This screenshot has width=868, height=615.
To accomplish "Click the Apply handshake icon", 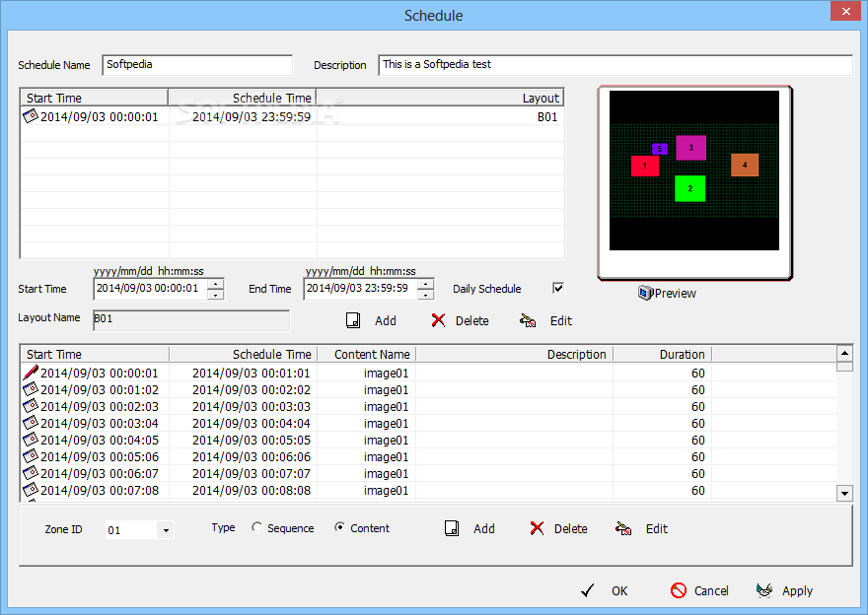I will click(764, 590).
